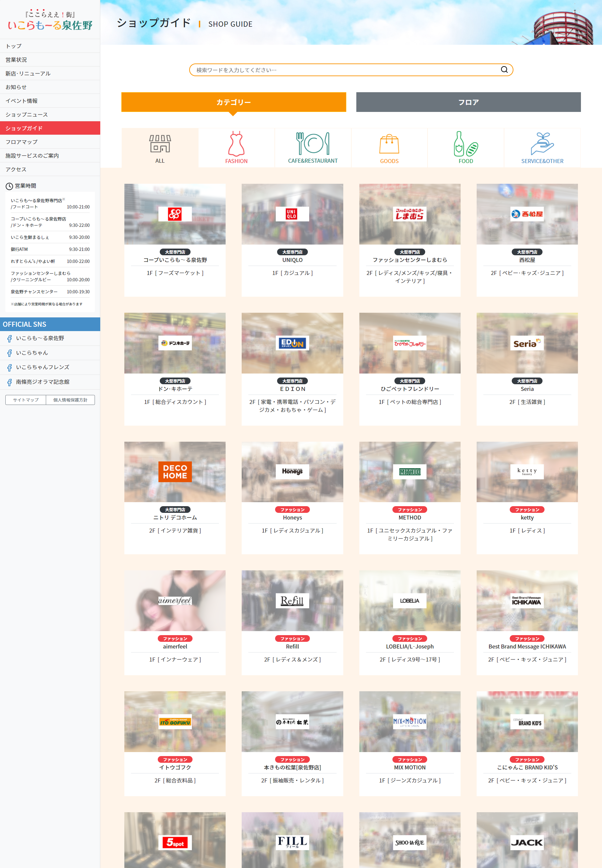Select the ALL category icon
Screen dimensions: 602x868
pos(160,144)
